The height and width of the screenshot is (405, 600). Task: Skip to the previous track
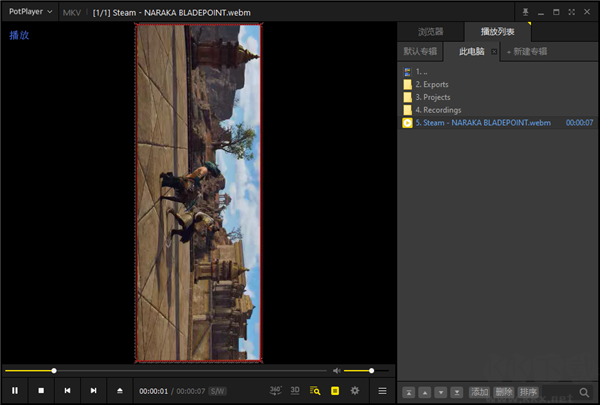point(67,390)
